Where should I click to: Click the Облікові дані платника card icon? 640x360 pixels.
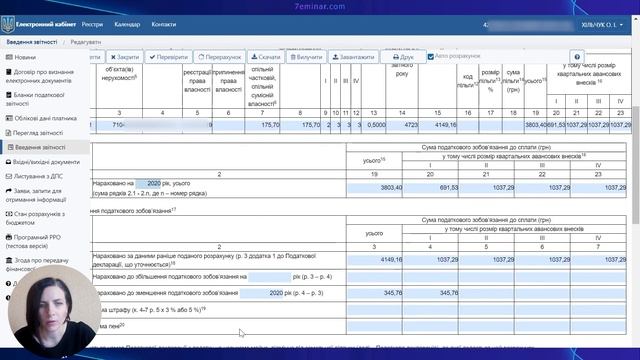9,118
